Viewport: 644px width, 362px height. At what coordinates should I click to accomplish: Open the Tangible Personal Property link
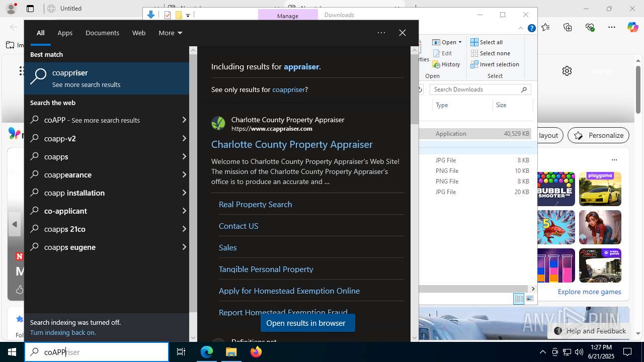pos(266,269)
